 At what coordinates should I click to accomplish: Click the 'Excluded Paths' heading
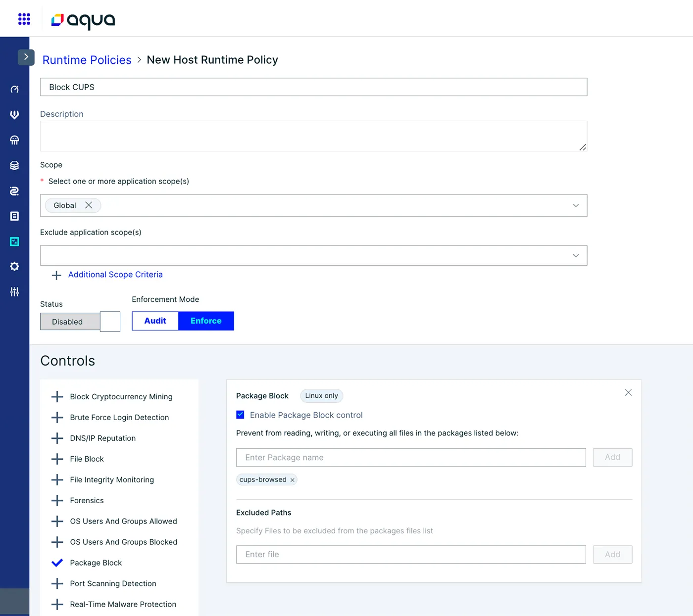[263, 513]
